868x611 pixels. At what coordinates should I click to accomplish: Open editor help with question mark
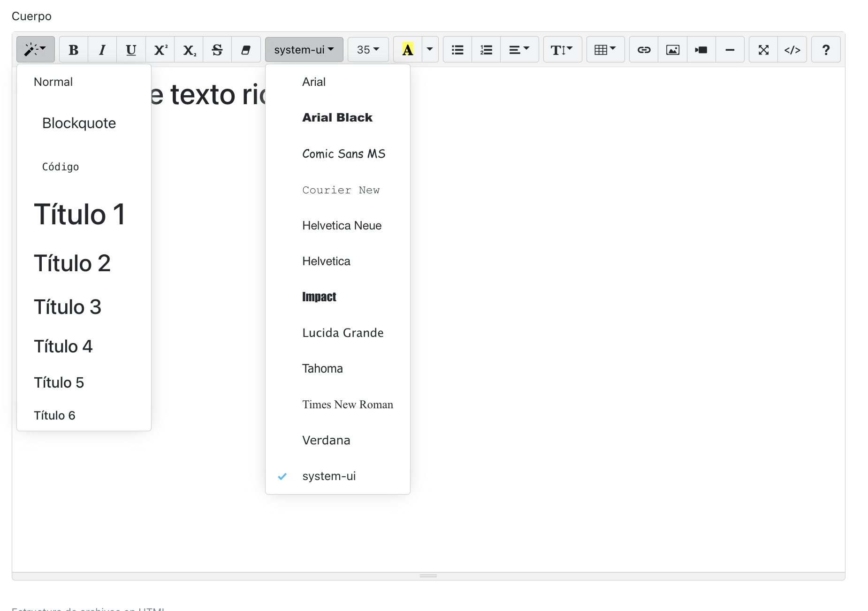(x=826, y=50)
